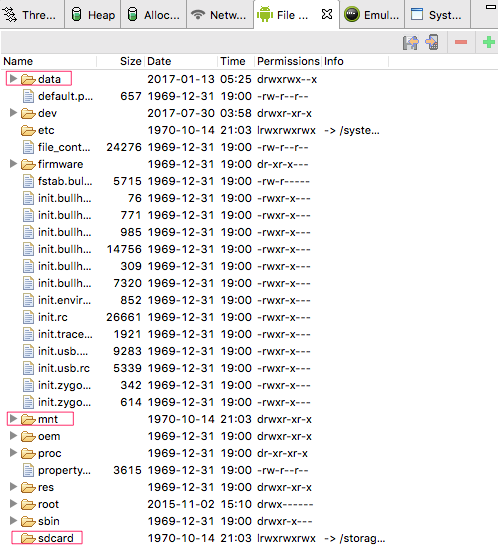Click the folder icon of sdcard
Image resolution: width=498 pixels, height=548 pixels.
click(28, 538)
